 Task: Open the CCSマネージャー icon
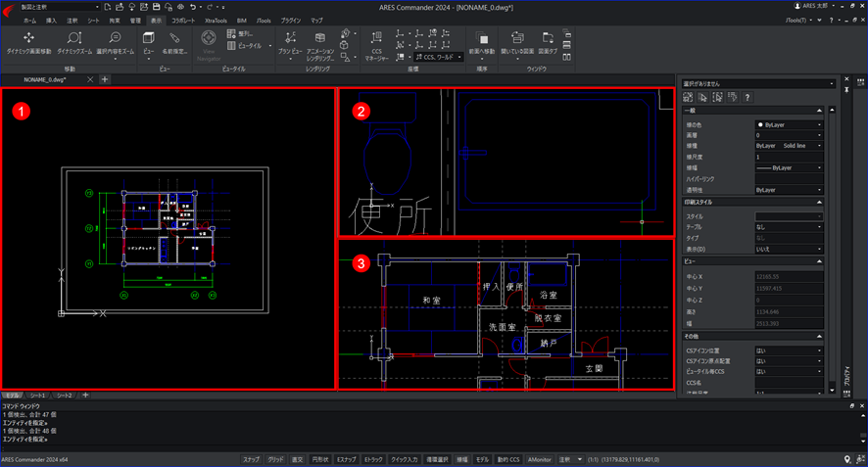tap(376, 45)
